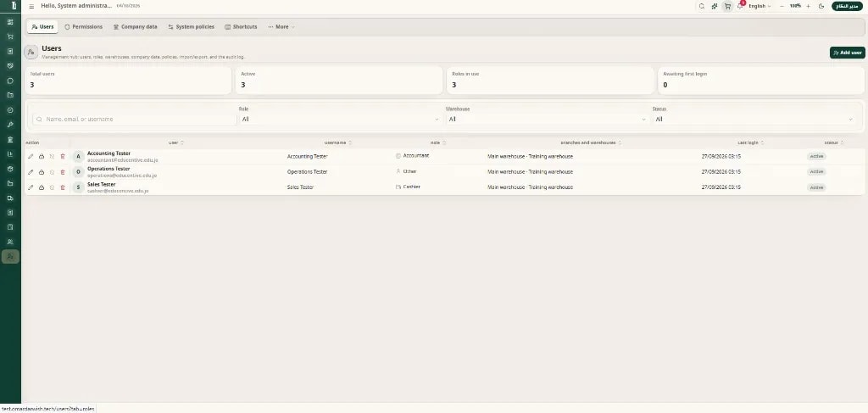Screen dimensions: 868x413
Task: Sort by the User column header
Action: tap(176, 142)
